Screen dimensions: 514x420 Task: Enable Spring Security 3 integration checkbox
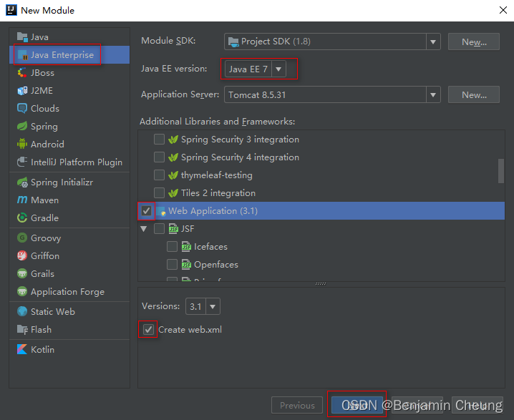(x=160, y=140)
